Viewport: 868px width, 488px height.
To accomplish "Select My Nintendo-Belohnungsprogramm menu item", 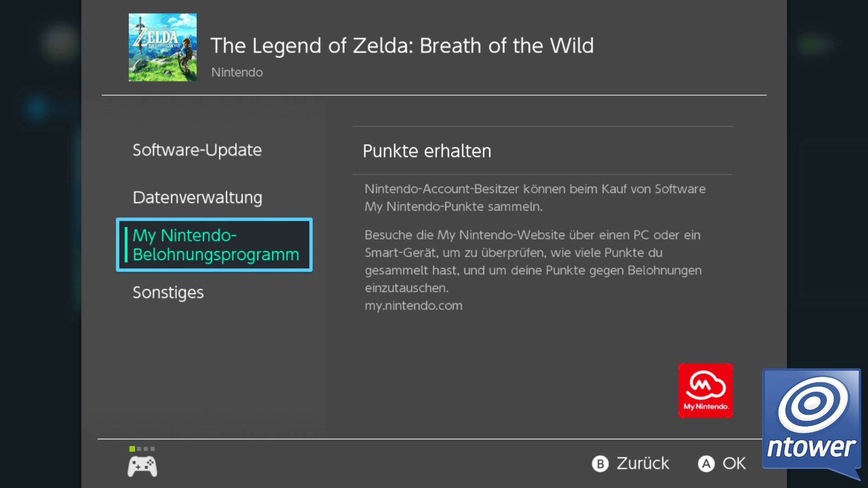I will [214, 245].
